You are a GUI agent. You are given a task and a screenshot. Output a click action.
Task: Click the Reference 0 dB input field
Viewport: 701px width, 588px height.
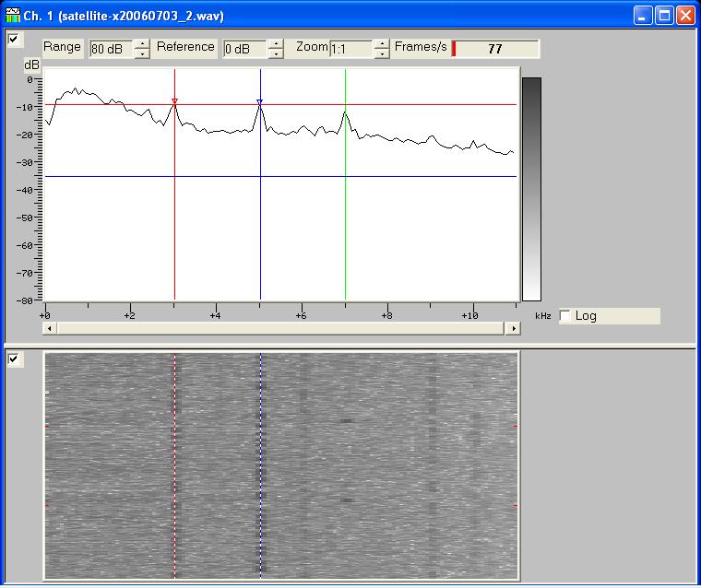[244, 49]
